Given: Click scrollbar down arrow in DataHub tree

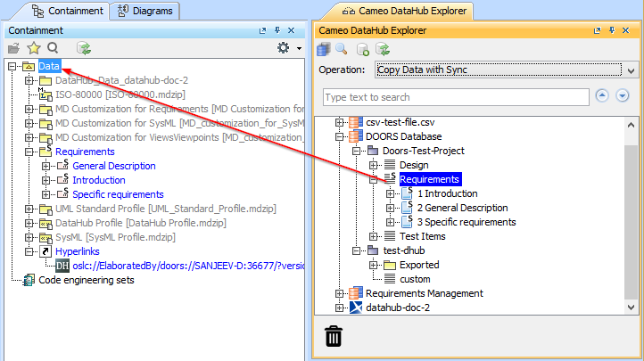Looking at the screenshot, I should pos(631,308).
